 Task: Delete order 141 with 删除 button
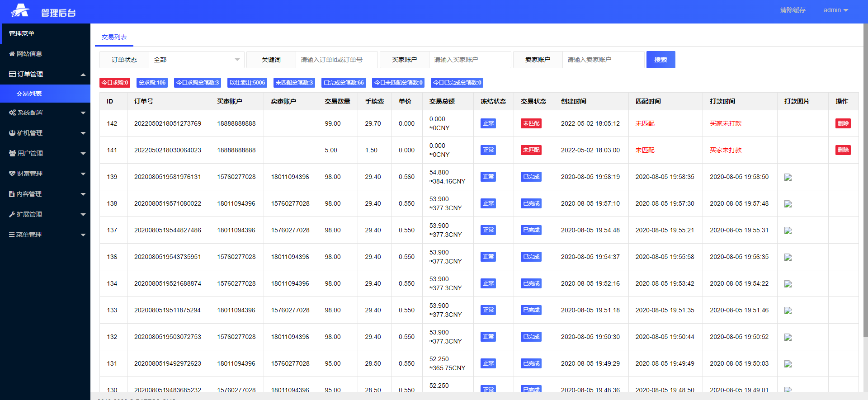[843, 150]
